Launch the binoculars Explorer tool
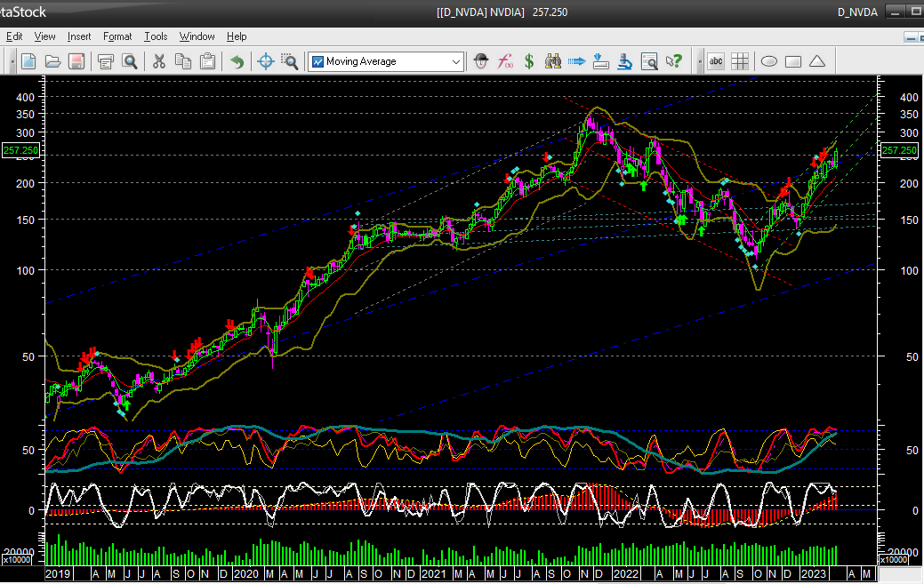 point(552,61)
